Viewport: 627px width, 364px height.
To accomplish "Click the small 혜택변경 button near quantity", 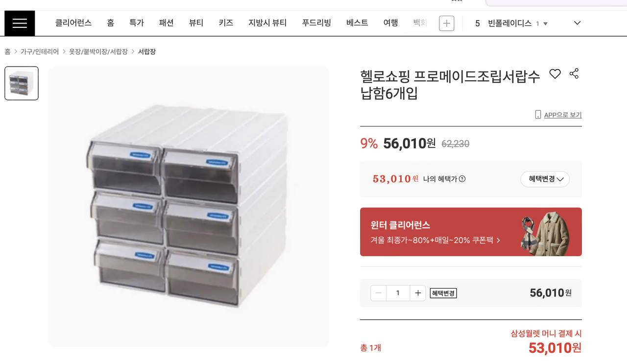I will (x=443, y=293).
